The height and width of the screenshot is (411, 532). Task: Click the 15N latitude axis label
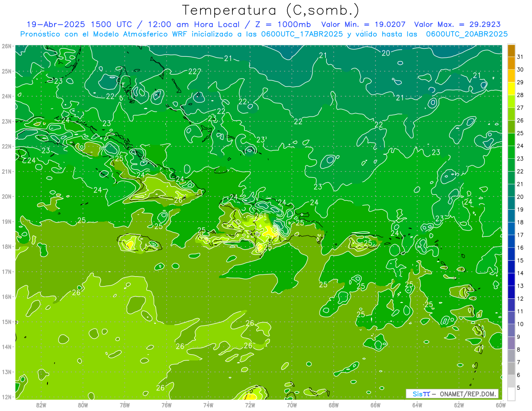[6, 321]
